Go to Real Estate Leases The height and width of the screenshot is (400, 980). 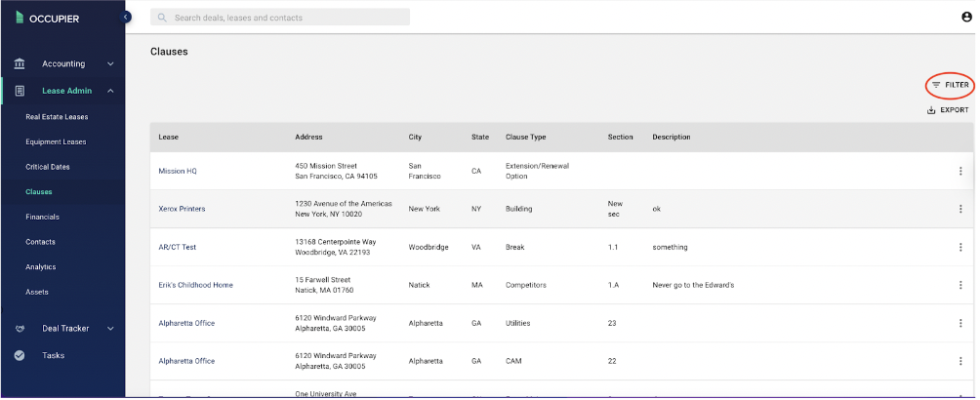(57, 117)
